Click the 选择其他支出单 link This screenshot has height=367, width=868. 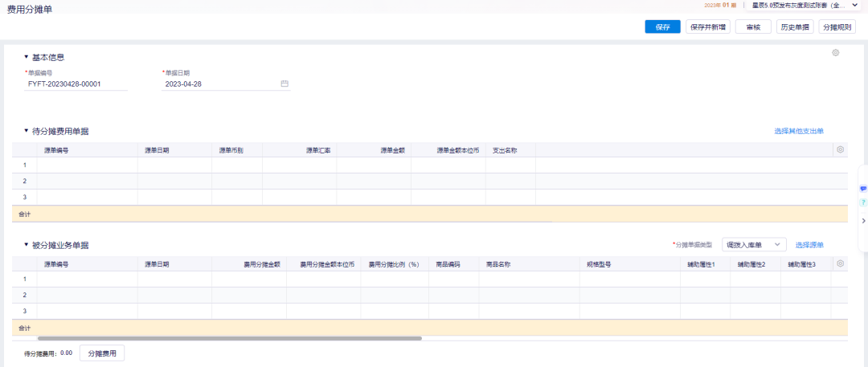pyautogui.click(x=799, y=131)
